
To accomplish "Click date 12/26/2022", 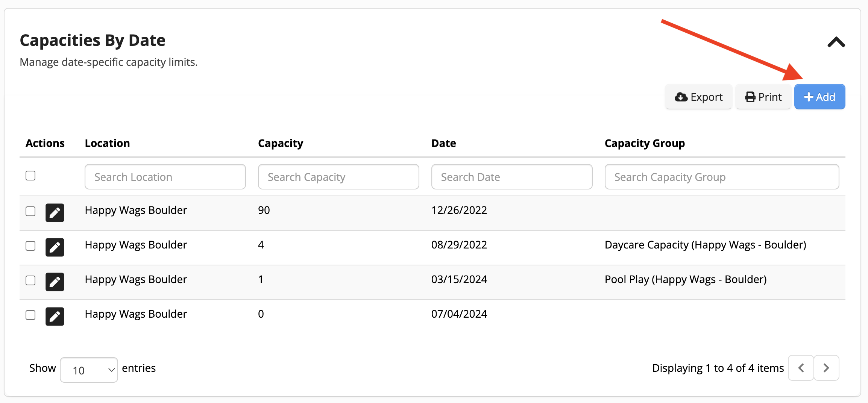I will pos(459,210).
